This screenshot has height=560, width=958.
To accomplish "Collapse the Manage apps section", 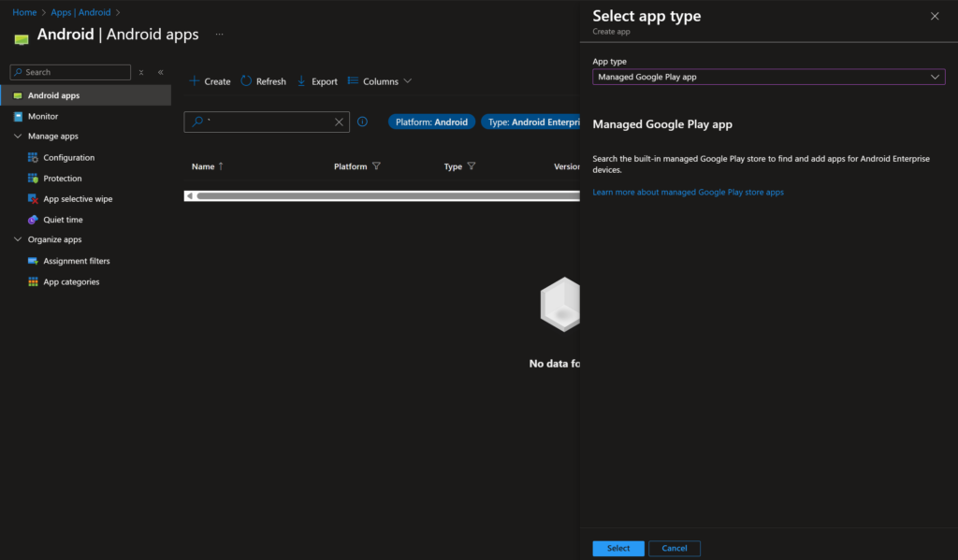I will point(18,136).
